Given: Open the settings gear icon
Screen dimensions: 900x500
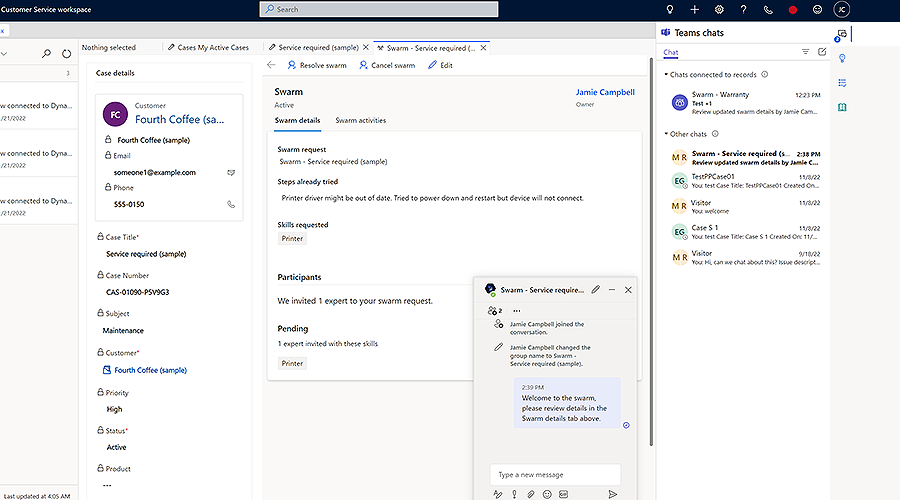Looking at the screenshot, I should [719, 9].
